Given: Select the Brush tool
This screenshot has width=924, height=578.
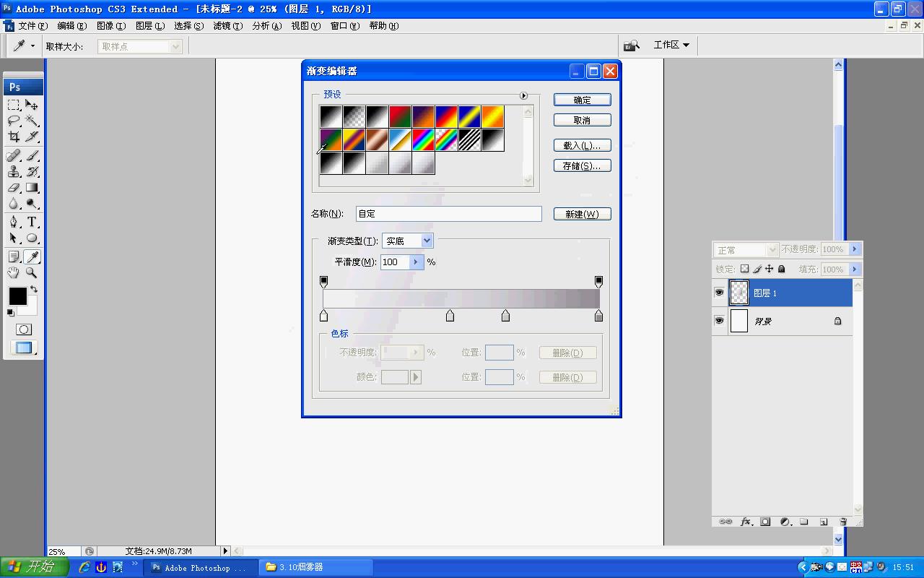Looking at the screenshot, I should point(32,155).
